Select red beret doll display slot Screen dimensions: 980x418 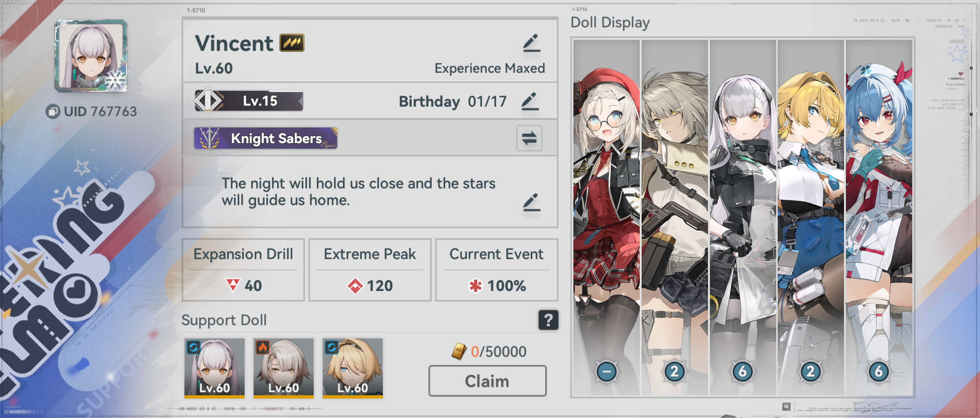606,217
